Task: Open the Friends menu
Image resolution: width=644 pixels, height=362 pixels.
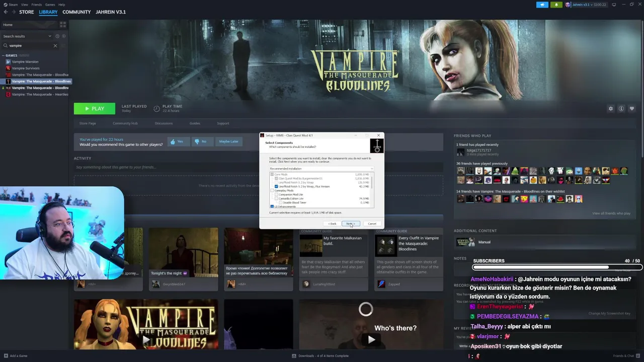Action: [37, 5]
